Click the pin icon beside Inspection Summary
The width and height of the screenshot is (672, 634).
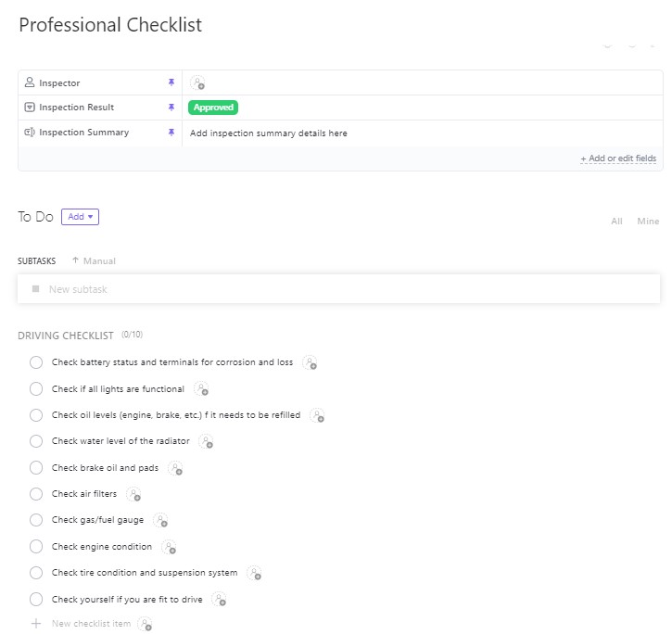(171, 132)
